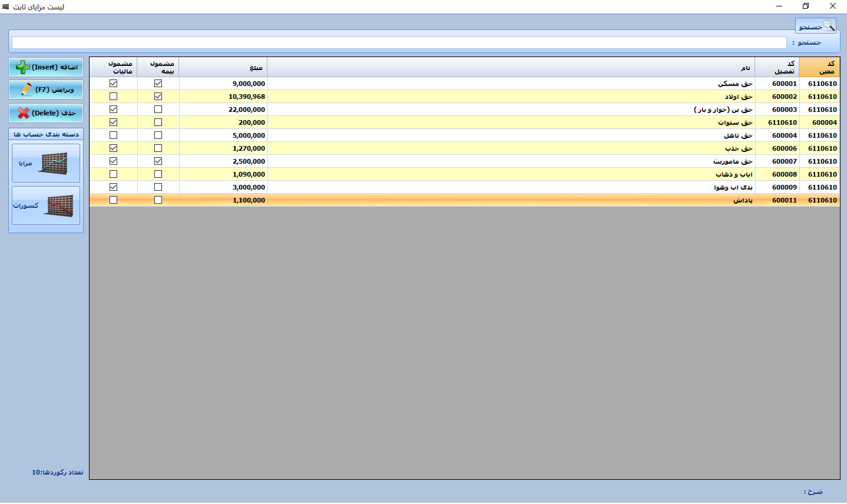Click the green plus Insert icon
The width and height of the screenshot is (847, 504).
(23, 67)
